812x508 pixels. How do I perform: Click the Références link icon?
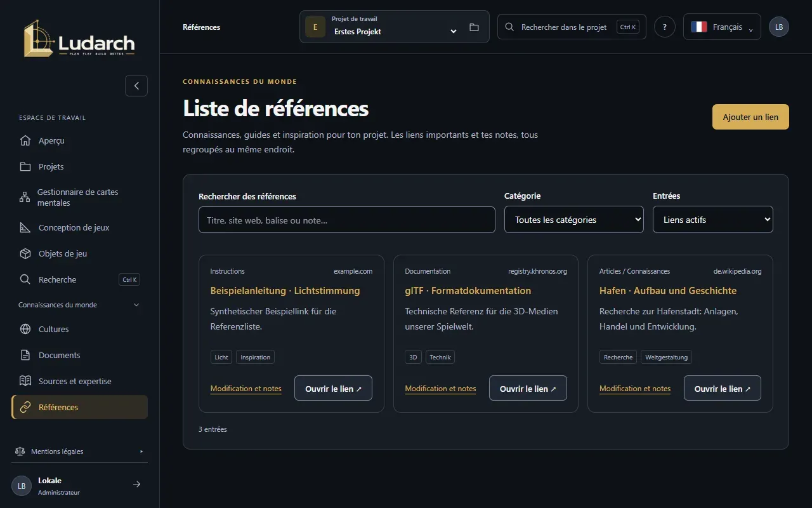(x=25, y=407)
